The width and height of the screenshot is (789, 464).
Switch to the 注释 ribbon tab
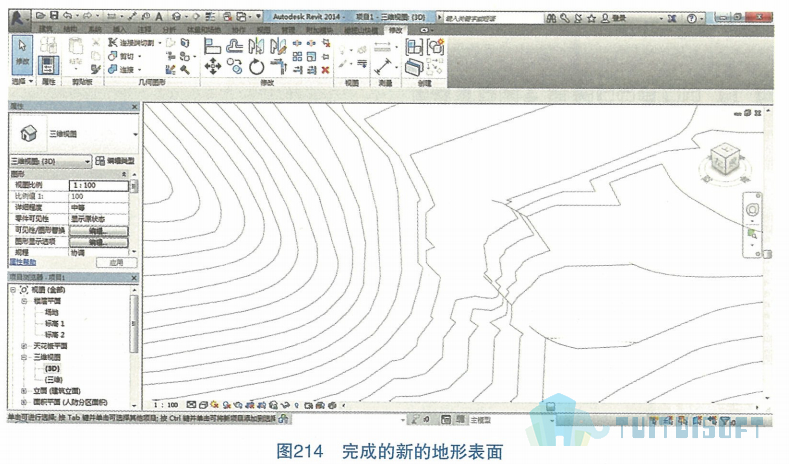point(144,30)
